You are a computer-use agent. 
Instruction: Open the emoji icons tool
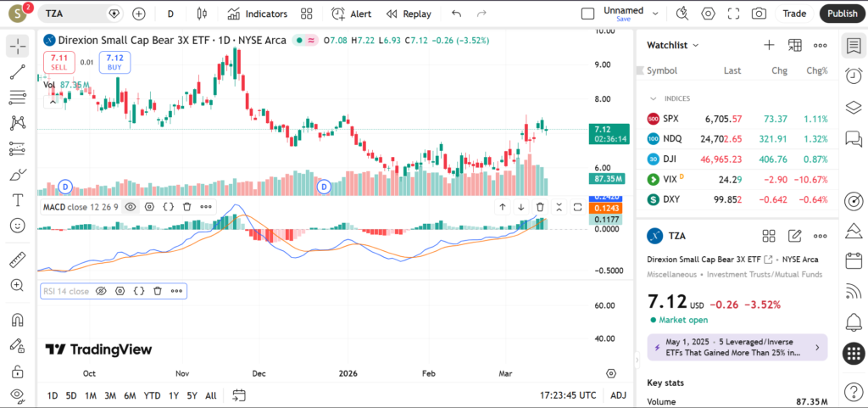point(18,226)
